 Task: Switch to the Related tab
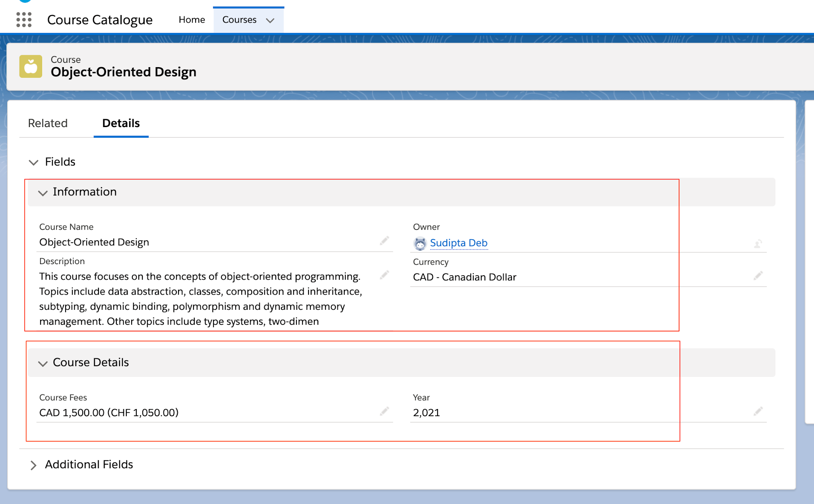pyautogui.click(x=48, y=123)
